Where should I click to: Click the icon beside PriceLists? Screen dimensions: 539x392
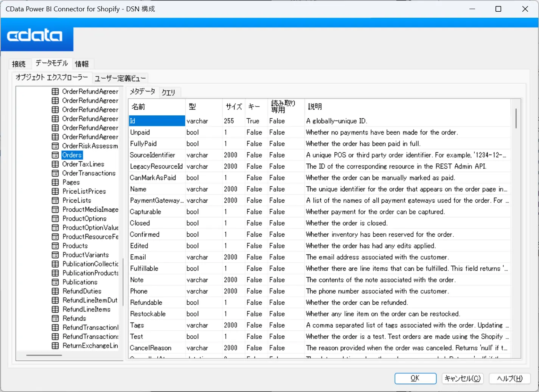pyautogui.click(x=55, y=200)
